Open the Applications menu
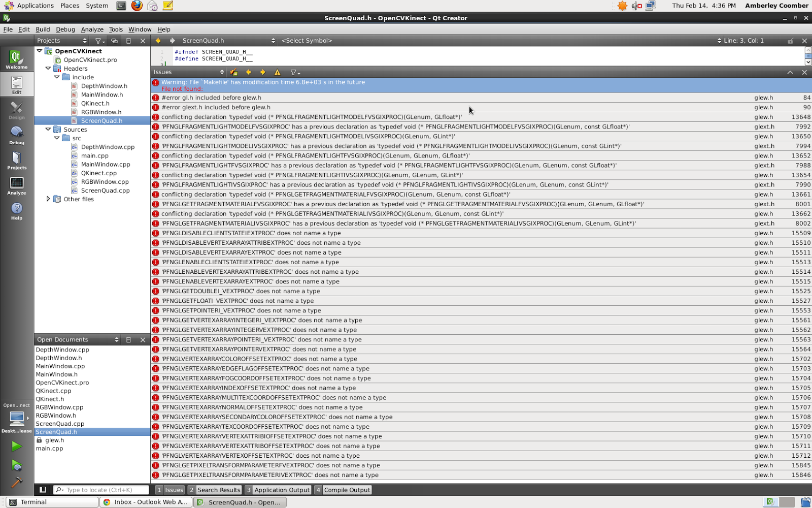812x508 pixels. tap(29, 6)
